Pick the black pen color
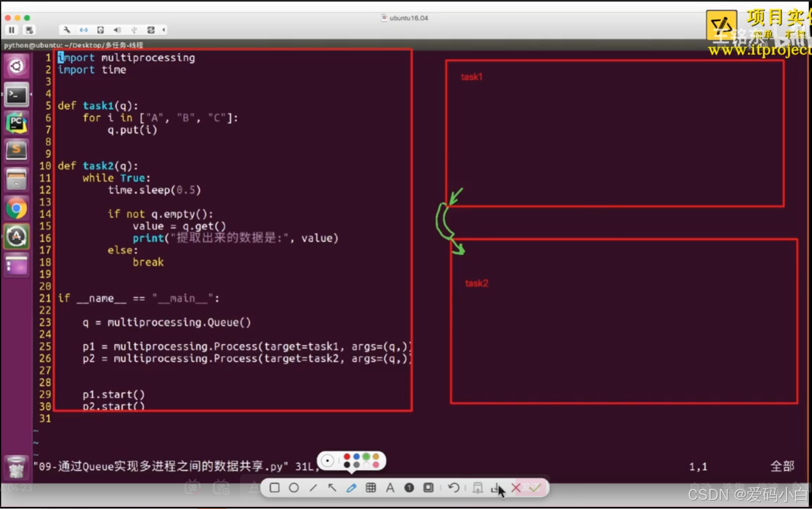The height and width of the screenshot is (509, 812). click(347, 465)
